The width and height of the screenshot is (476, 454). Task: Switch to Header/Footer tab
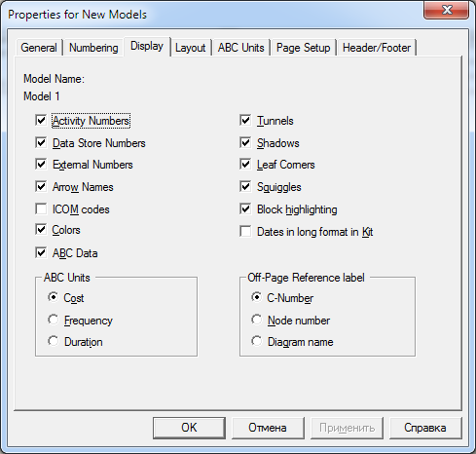377,48
